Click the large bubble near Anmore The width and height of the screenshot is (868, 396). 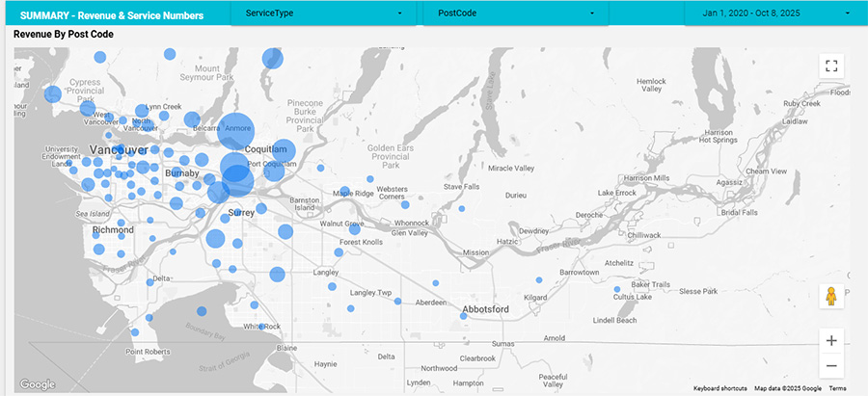pyautogui.click(x=233, y=130)
